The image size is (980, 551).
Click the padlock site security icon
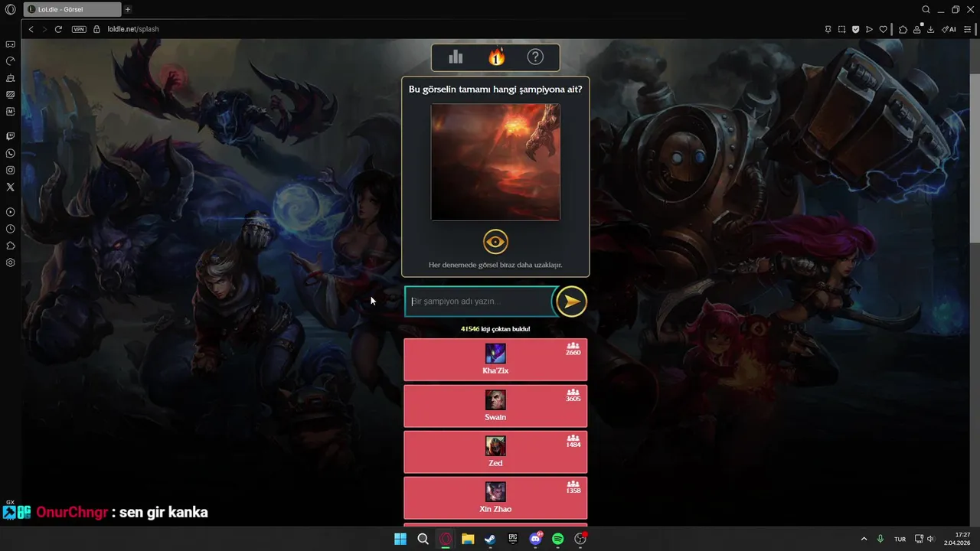96,29
